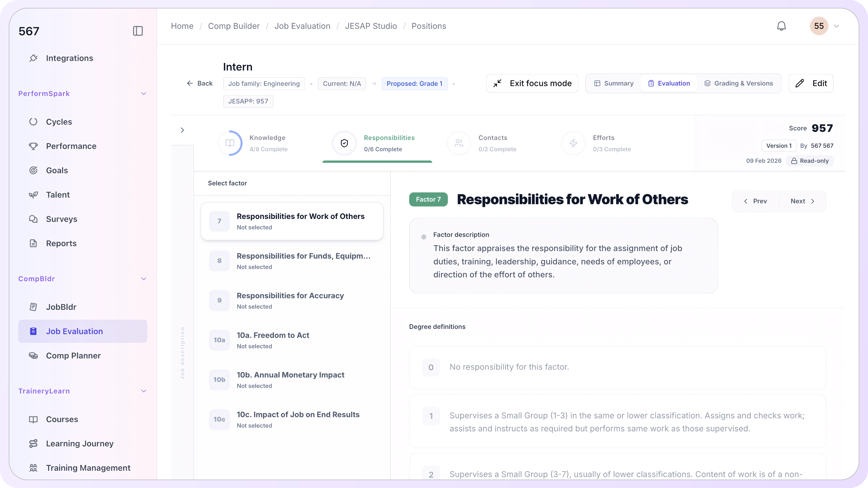
Task: Click the Integrations plug icon
Action: point(33,58)
